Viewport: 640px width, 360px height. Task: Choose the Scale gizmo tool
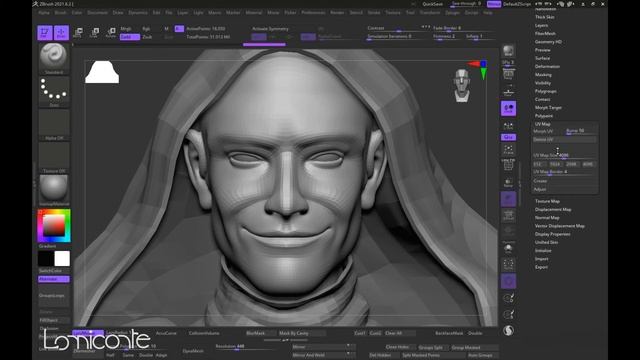tap(95, 33)
